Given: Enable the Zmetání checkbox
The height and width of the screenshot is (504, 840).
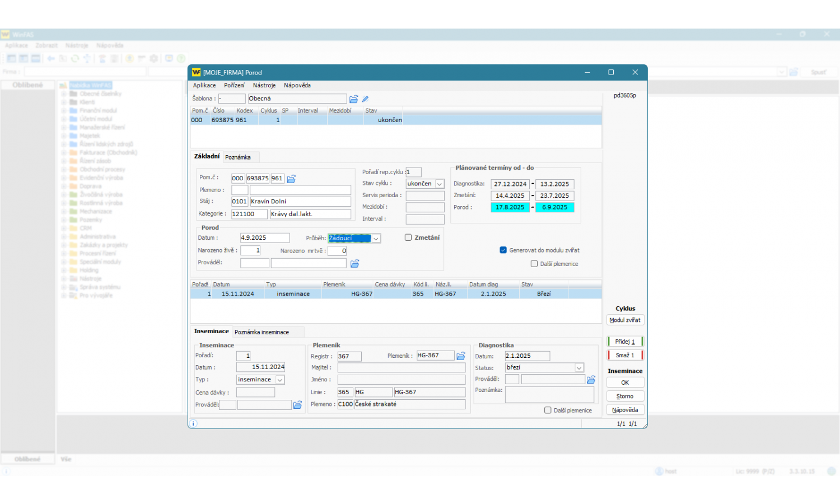Looking at the screenshot, I should 408,237.
